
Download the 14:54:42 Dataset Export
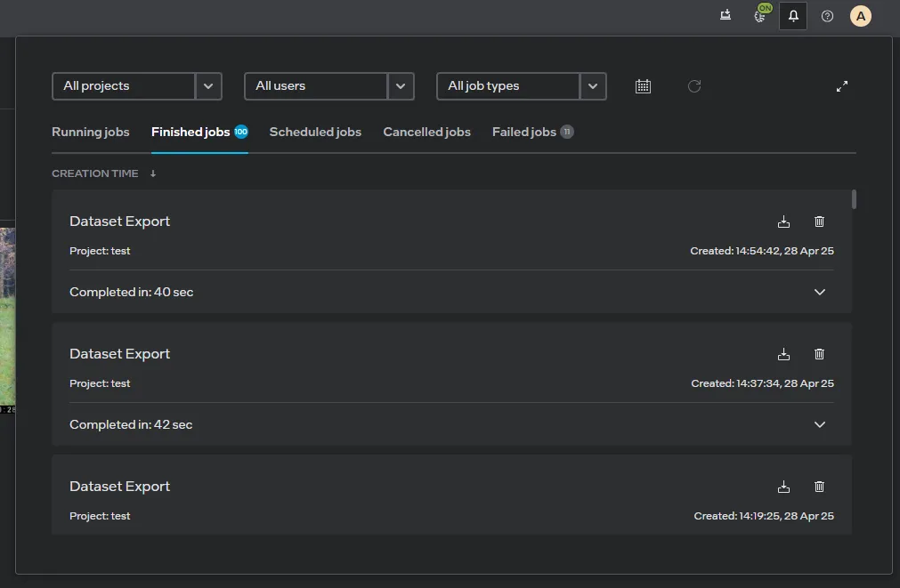(x=783, y=222)
